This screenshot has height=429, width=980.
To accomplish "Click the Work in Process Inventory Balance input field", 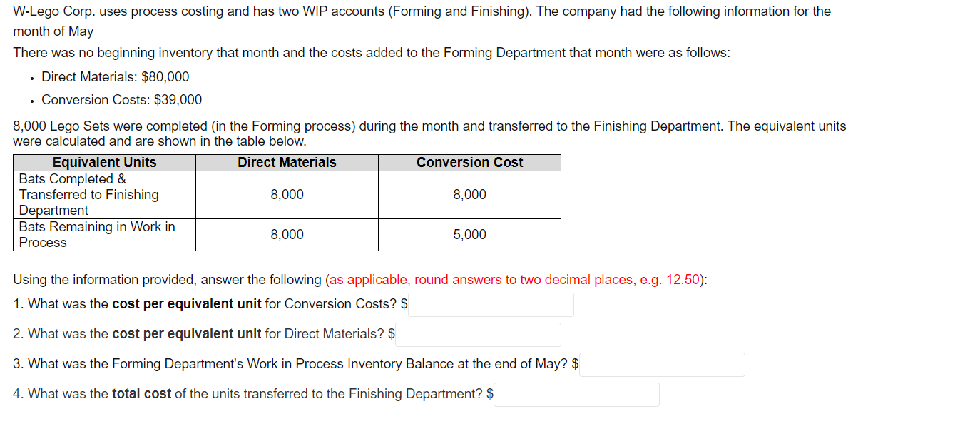I will click(x=662, y=364).
